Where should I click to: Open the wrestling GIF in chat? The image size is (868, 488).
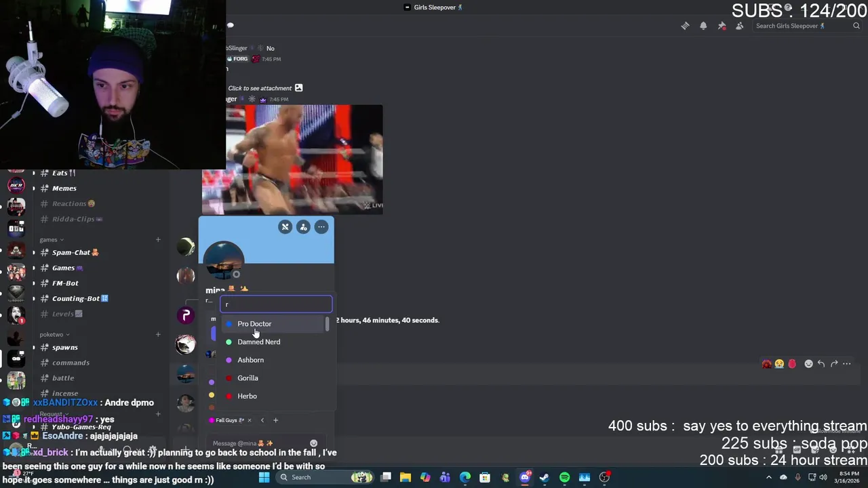(x=292, y=159)
